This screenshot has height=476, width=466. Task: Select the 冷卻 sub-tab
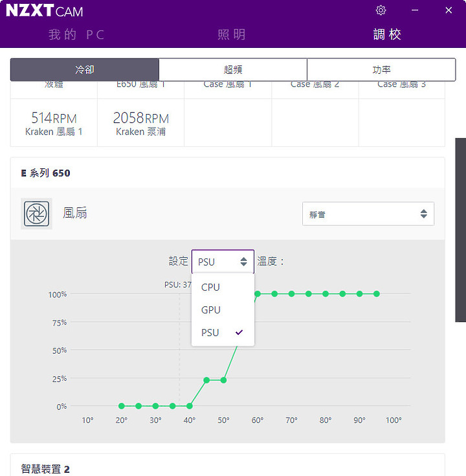click(85, 69)
